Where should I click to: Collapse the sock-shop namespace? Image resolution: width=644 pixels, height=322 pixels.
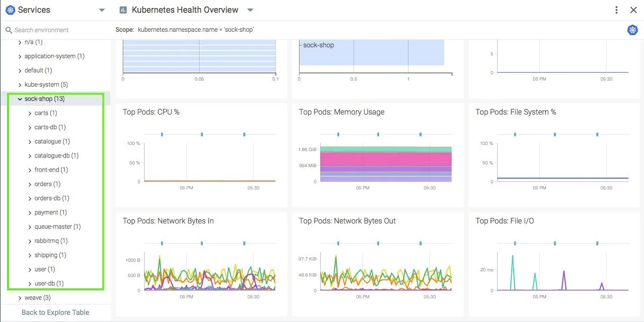point(20,99)
